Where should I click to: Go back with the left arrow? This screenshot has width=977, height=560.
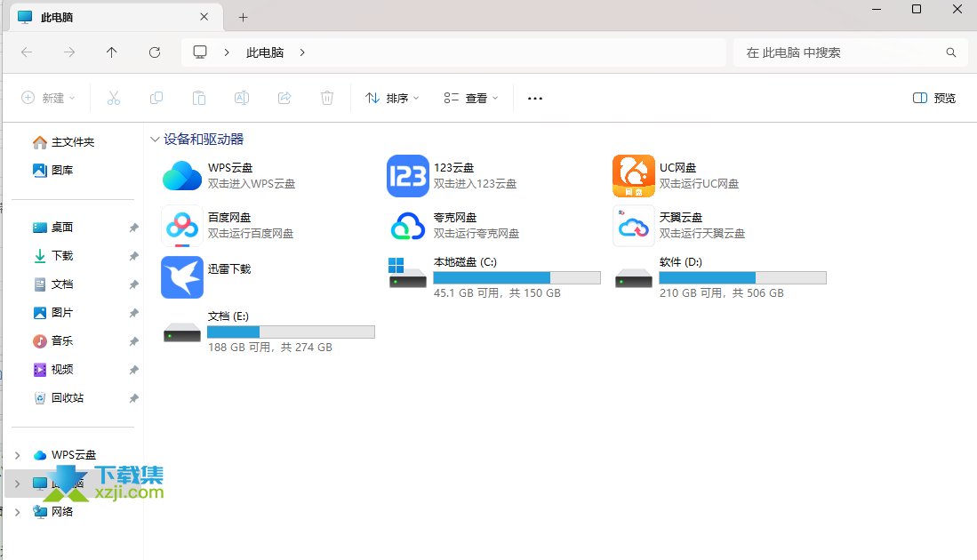coord(27,52)
